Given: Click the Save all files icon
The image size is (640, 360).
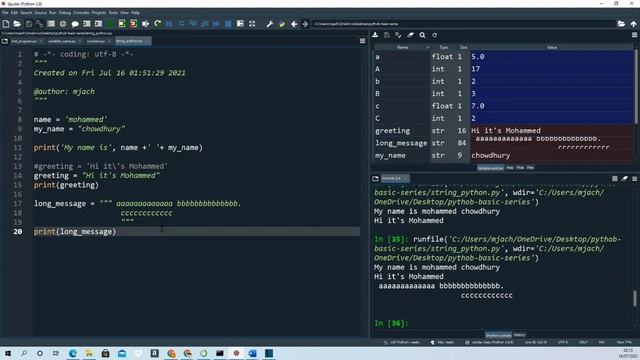Looking at the screenshot, I should point(40,24).
